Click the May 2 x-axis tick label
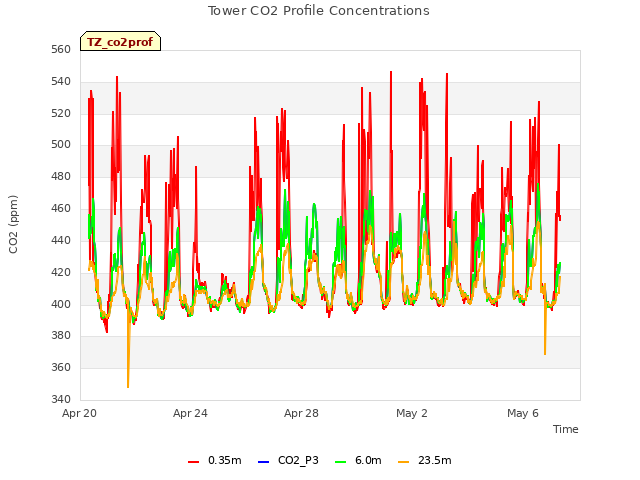 [x=412, y=413]
